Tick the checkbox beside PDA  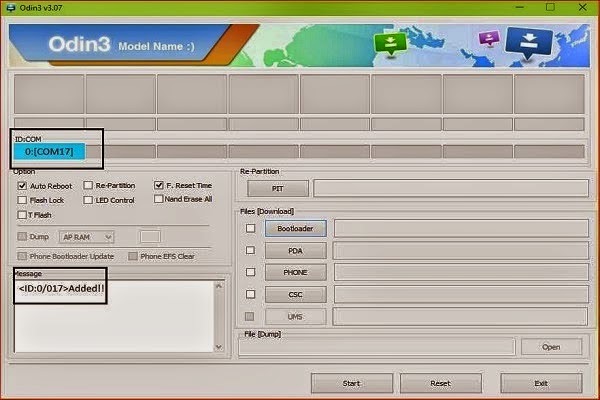click(x=250, y=250)
